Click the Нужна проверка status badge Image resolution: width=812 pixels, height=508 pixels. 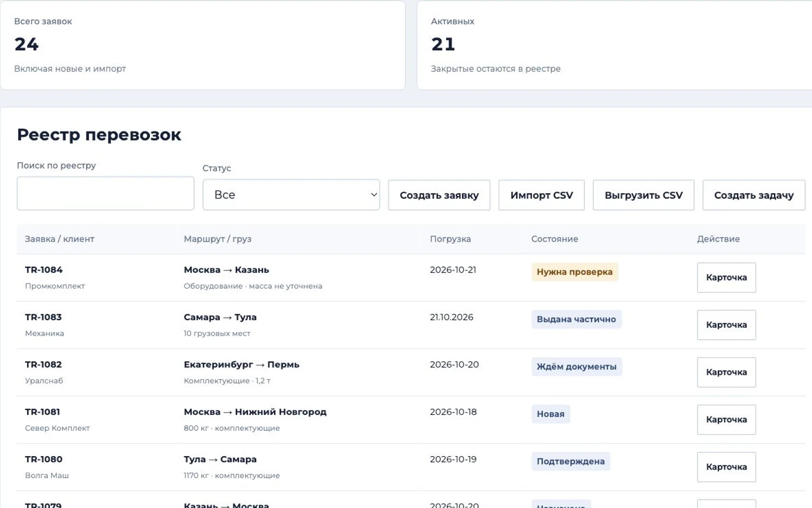coord(575,272)
